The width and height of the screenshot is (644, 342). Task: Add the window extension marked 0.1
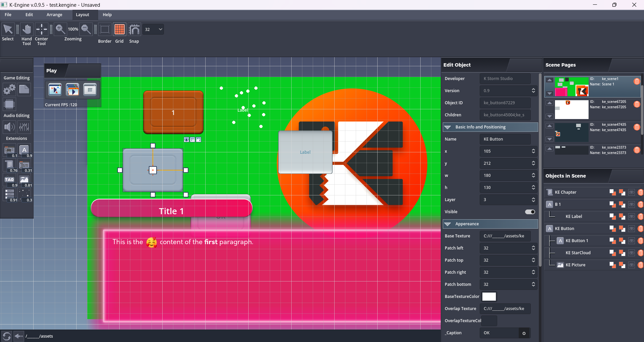pyautogui.click(x=10, y=151)
